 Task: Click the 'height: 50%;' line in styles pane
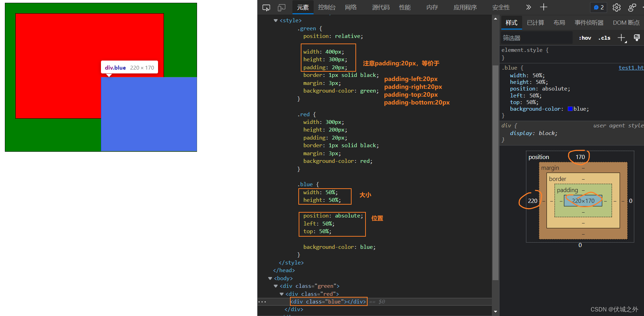[529, 82]
